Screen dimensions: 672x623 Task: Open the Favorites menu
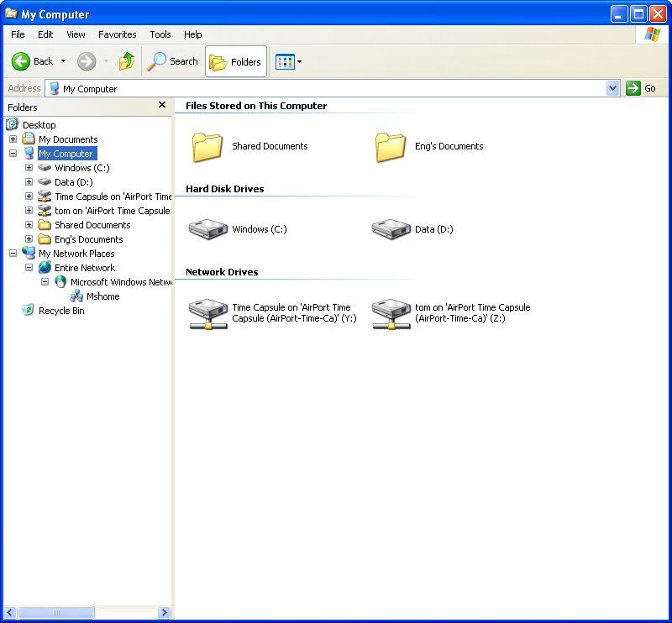pyautogui.click(x=117, y=34)
